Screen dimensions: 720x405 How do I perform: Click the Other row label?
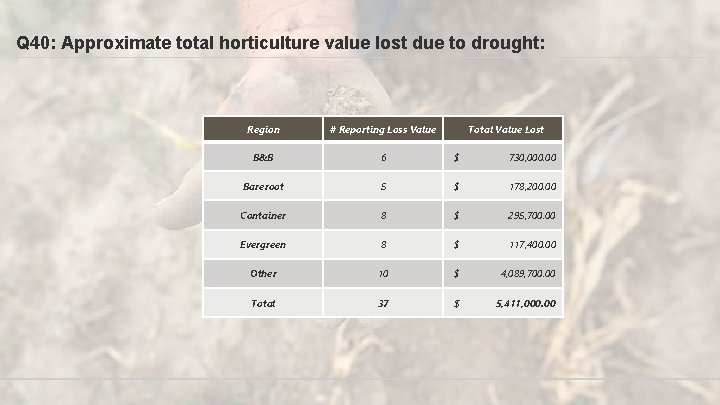263,274
